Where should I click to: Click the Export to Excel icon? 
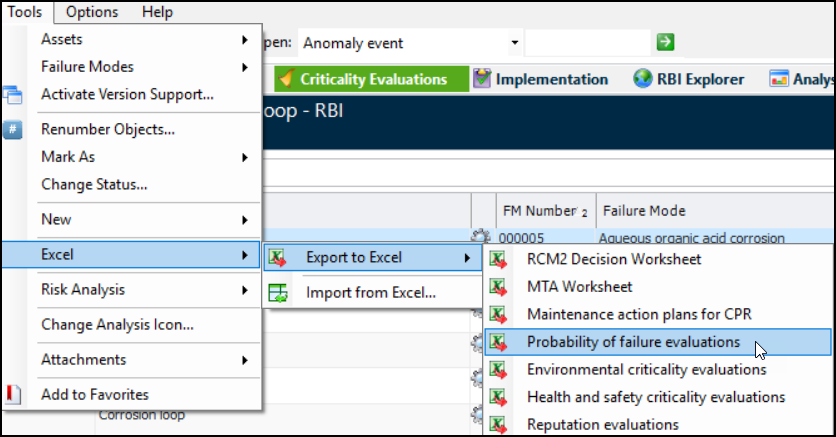point(278,258)
